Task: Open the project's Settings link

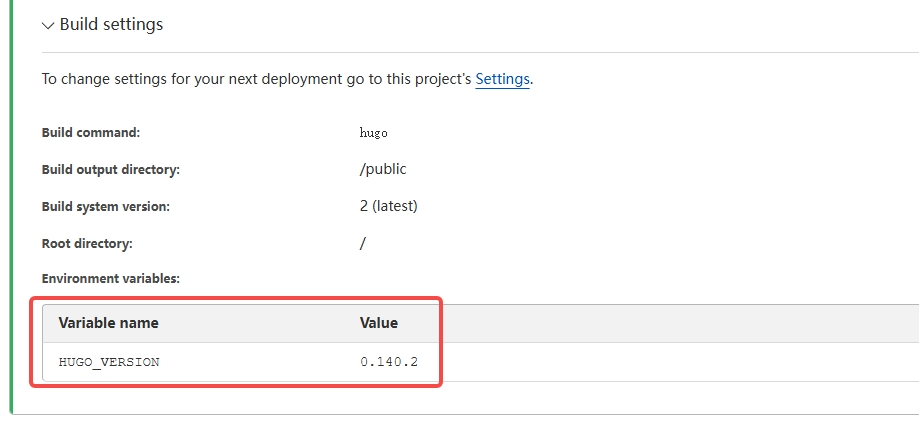Action: [x=502, y=79]
